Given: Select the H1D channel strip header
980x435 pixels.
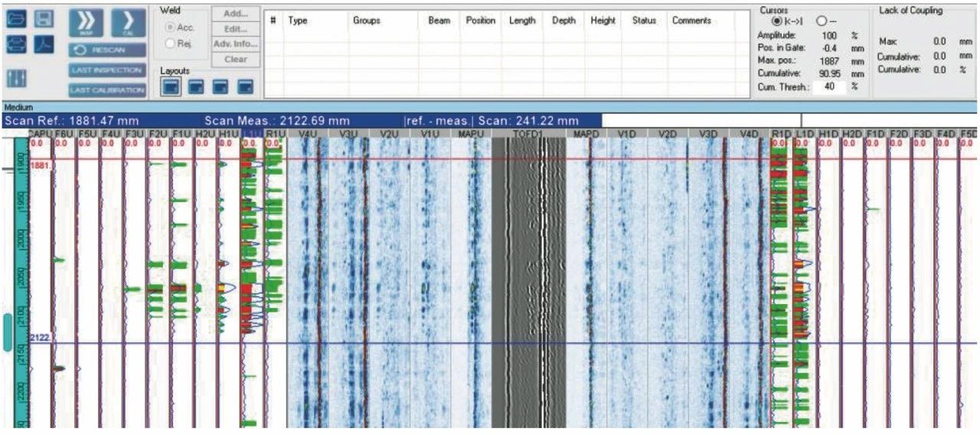Looking at the screenshot, I should point(828,134).
